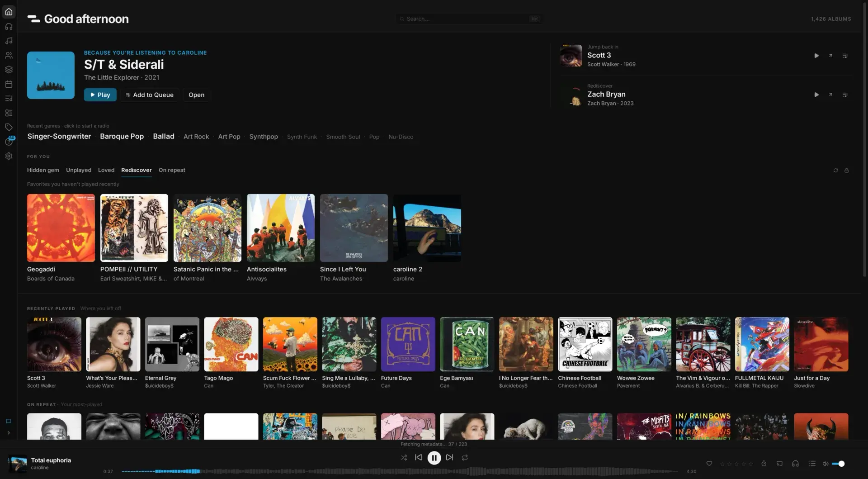The image size is (868, 479).
Task: Show the play queue list
Action: point(812,464)
